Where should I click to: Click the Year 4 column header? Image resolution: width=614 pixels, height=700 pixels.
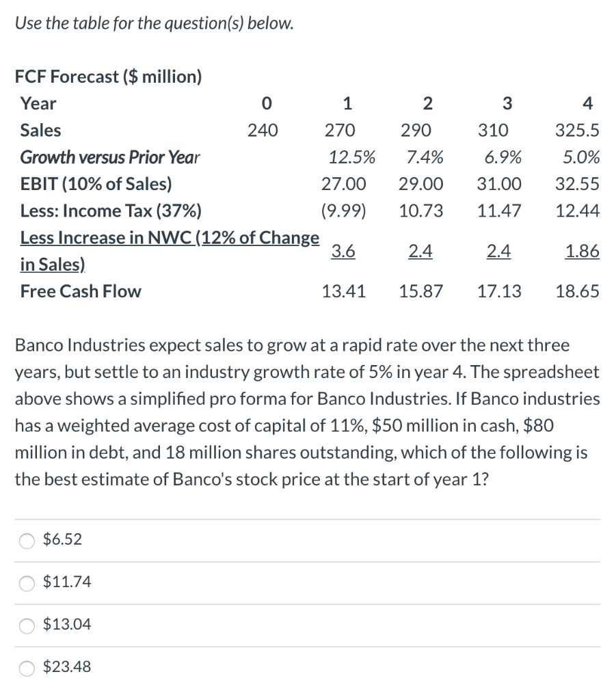point(587,104)
